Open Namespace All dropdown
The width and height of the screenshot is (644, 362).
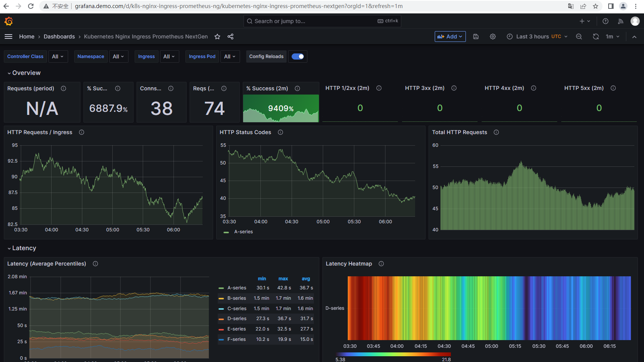[x=118, y=56]
